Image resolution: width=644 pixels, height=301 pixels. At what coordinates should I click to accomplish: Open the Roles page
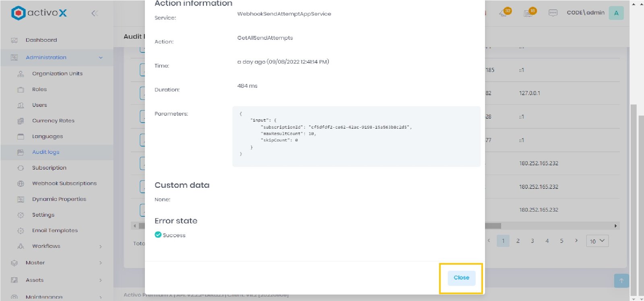(39, 89)
